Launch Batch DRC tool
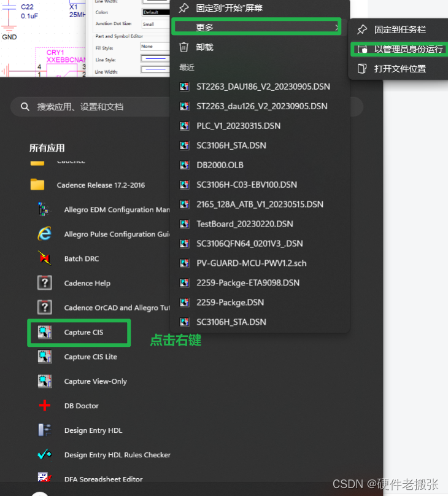Screen dimensions: 448x496 81,258
